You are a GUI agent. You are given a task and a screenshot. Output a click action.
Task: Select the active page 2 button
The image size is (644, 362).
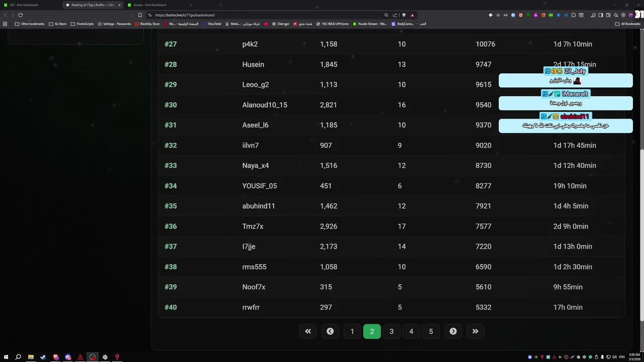[372, 331]
